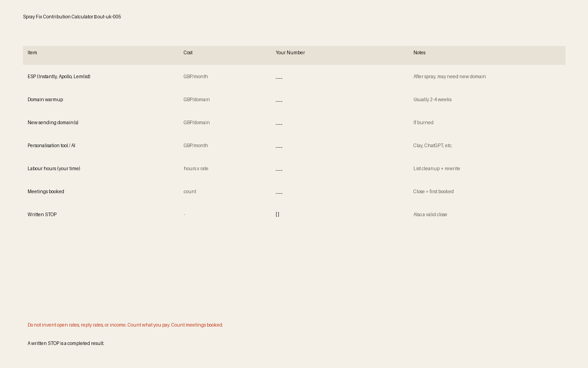Image resolution: width=588 pixels, height=368 pixels.
Task: Tick the Written STOP bracket checkbox
Action: (x=277, y=215)
